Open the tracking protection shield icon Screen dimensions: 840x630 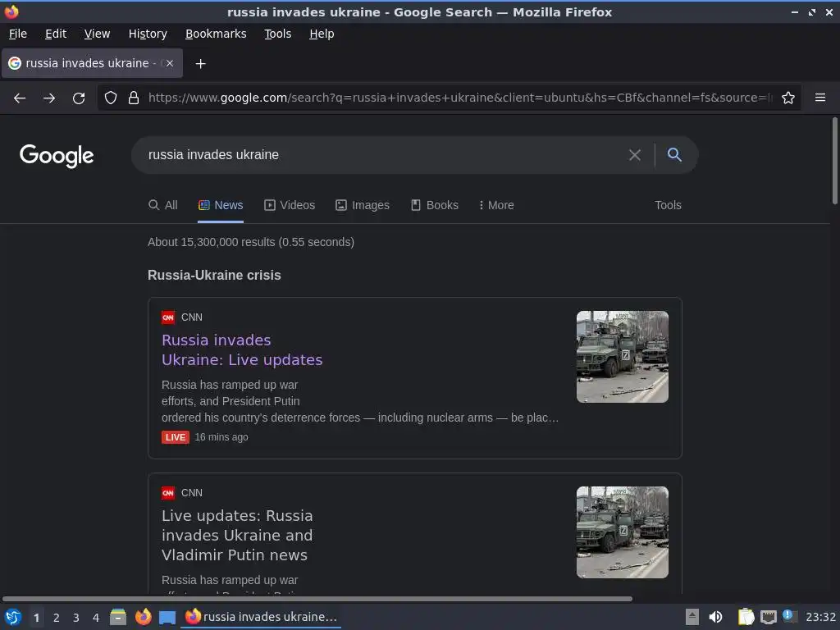(x=111, y=98)
